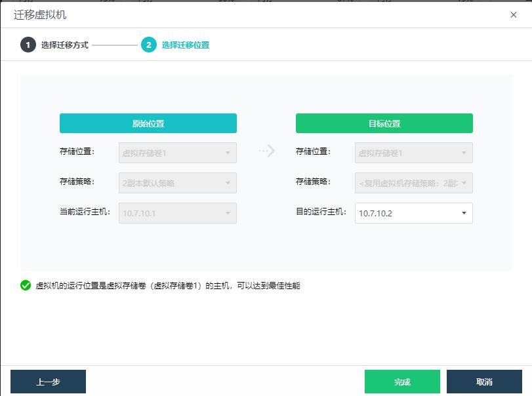The width and height of the screenshot is (532, 396).
Task: Expand the source 2副本默认策略 dropdown
Action: point(177,183)
